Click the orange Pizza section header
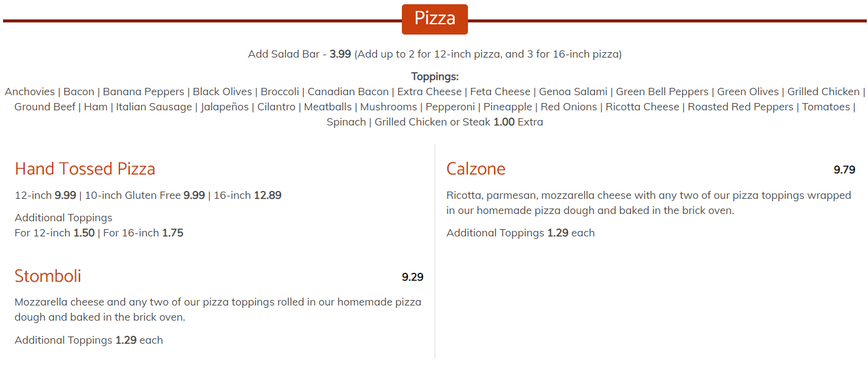The image size is (868, 374). pos(435,19)
